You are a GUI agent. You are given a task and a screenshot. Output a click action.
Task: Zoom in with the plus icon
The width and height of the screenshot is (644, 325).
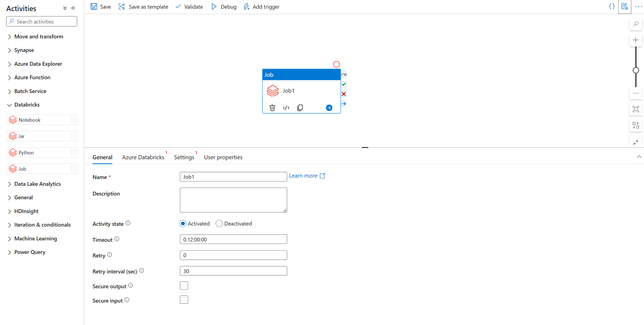(636, 40)
